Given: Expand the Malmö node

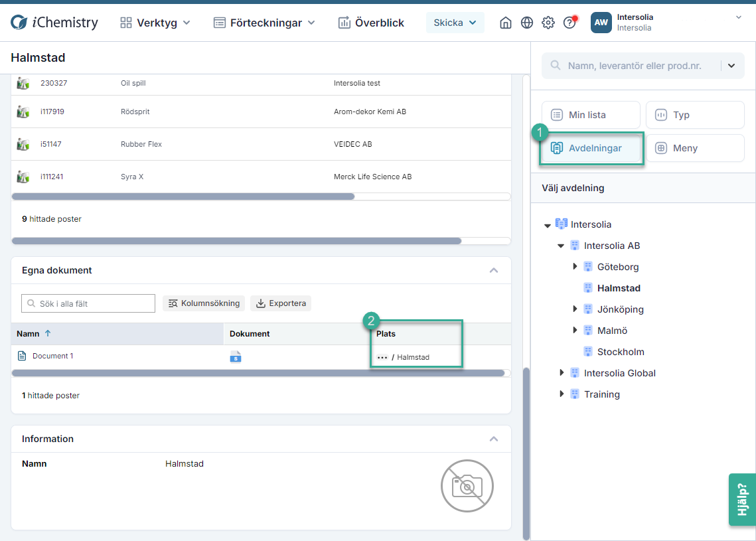Looking at the screenshot, I should (x=575, y=330).
